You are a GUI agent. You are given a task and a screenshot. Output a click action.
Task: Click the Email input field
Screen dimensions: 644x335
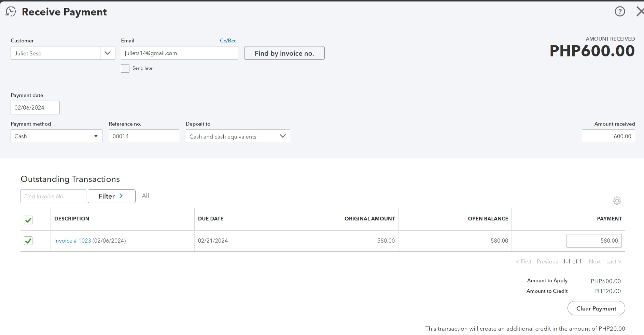point(180,53)
